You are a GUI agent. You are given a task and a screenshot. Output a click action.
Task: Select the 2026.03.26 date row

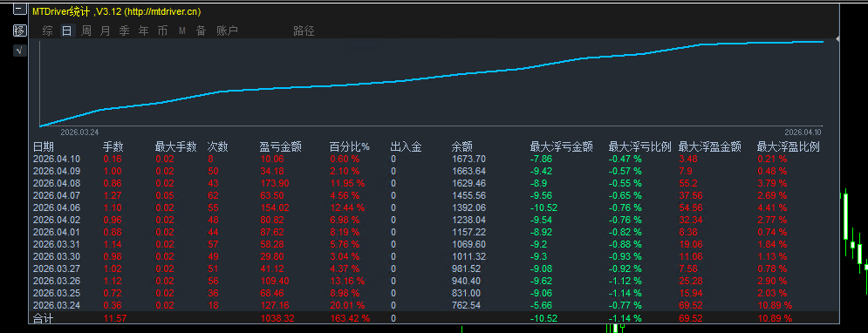(x=57, y=281)
